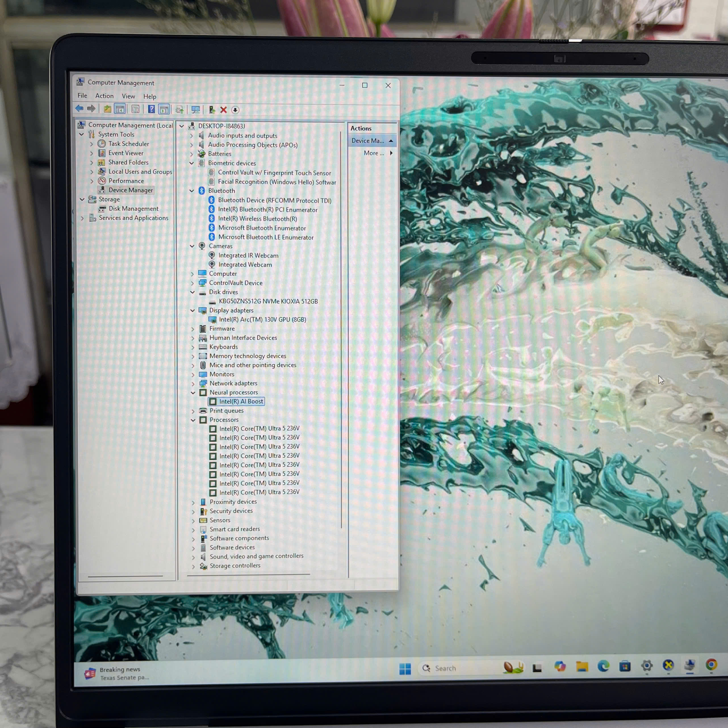Viewport: 728px width, 728px height.
Task: Select Disk Management under Storage
Action: point(133,209)
